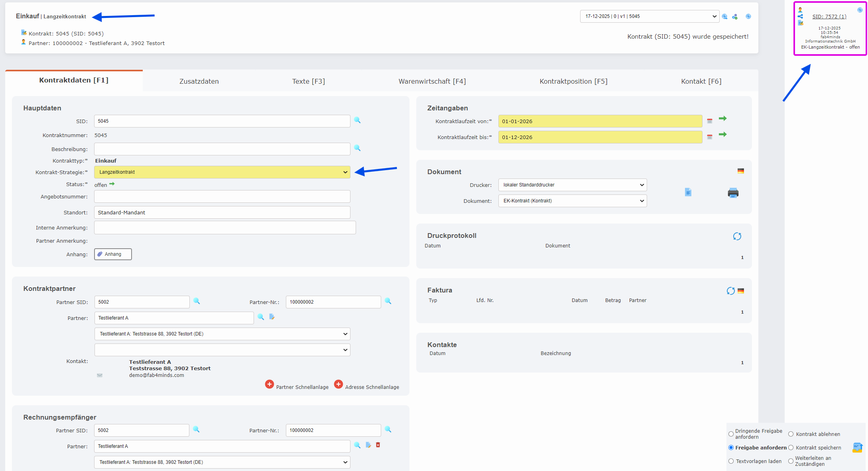Click magnifier icon next to SID field
The width and height of the screenshot is (868, 471).
coord(357,120)
